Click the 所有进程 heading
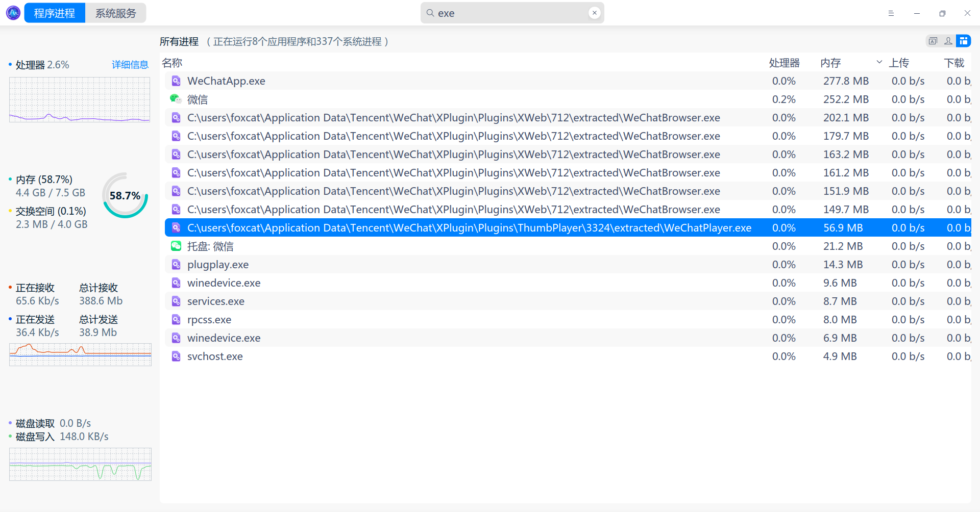Viewport: 980px width, 512px height. [x=179, y=41]
